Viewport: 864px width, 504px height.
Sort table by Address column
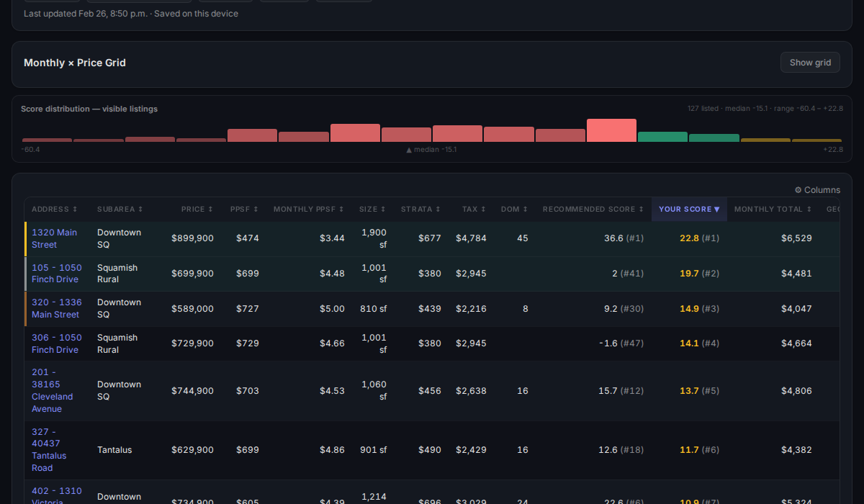point(55,210)
